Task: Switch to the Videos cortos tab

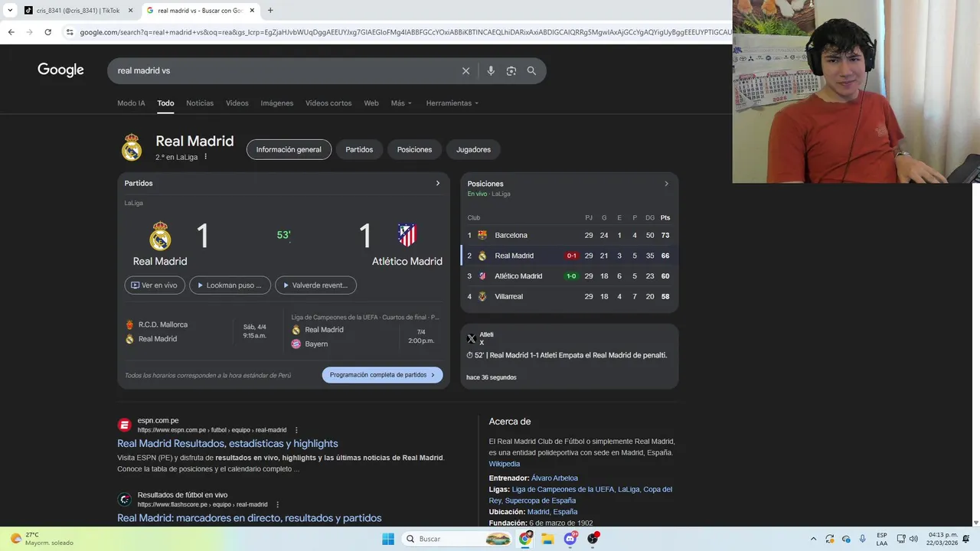Action: (328, 103)
